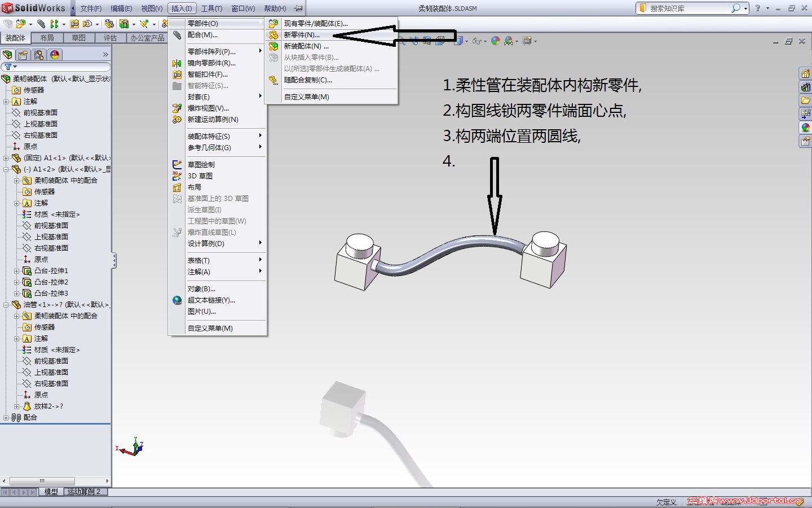This screenshot has height=508, width=812.
Task: Click the help question mark icon
Action: (x=757, y=8)
